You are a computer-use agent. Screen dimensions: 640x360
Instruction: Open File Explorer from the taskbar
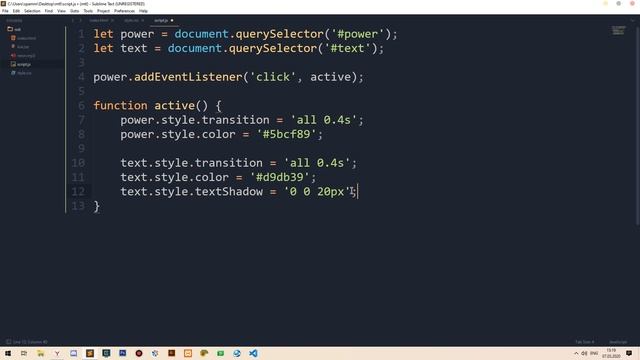click(x=40, y=353)
